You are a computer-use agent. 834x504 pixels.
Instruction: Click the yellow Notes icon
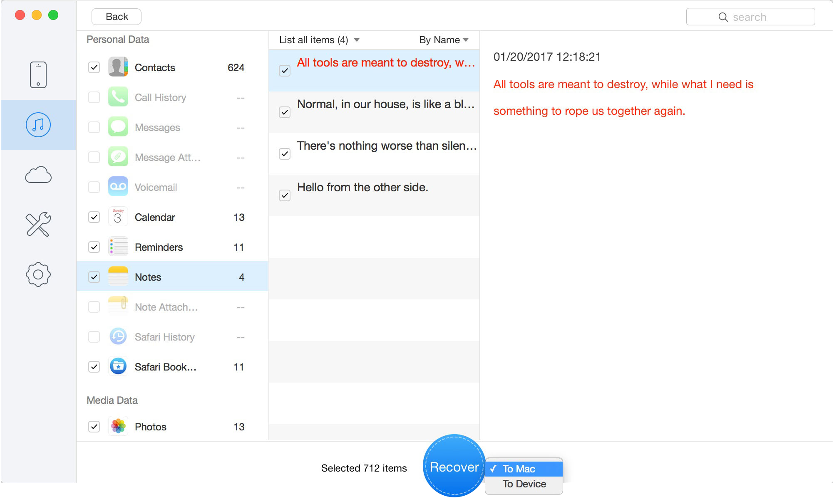(118, 277)
